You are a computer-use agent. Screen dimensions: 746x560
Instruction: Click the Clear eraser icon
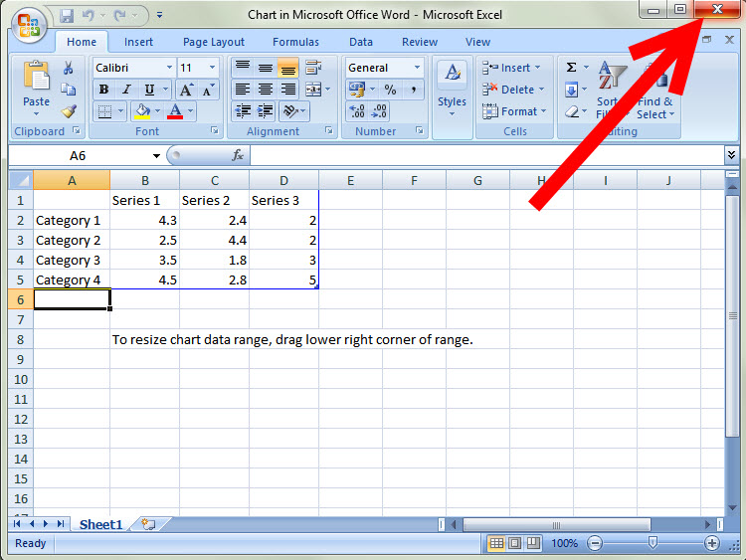pos(571,111)
